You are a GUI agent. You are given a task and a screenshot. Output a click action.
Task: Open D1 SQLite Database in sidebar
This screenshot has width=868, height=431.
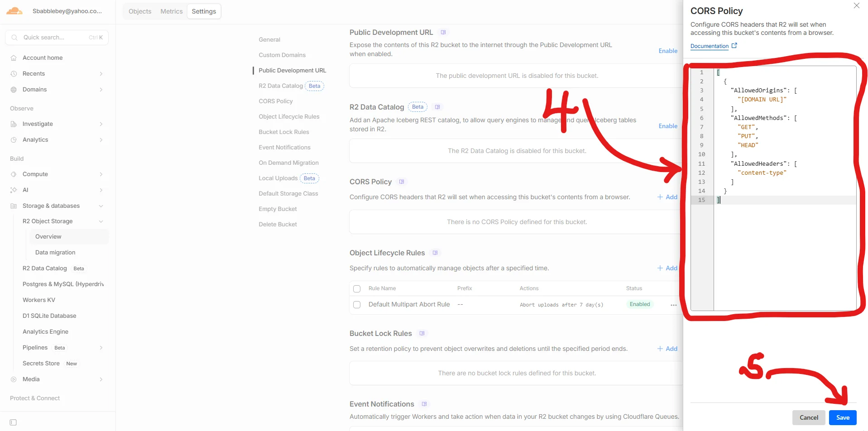(49, 316)
